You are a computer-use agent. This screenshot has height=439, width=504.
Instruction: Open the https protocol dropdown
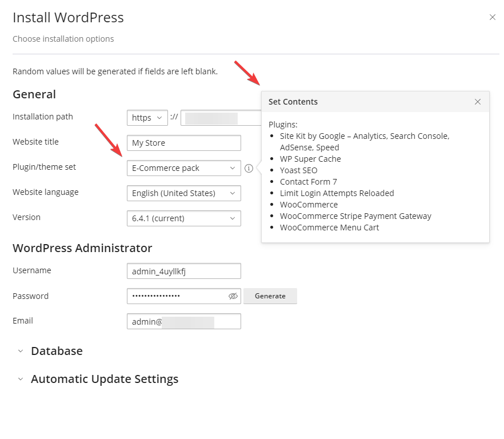[x=147, y=118]
